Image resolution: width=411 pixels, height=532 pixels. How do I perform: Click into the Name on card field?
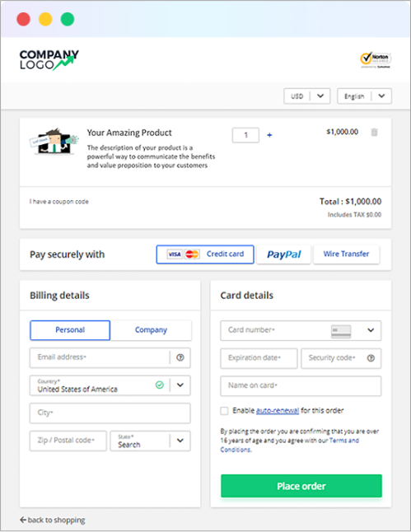pyautogui.click(x=301, y=385)
